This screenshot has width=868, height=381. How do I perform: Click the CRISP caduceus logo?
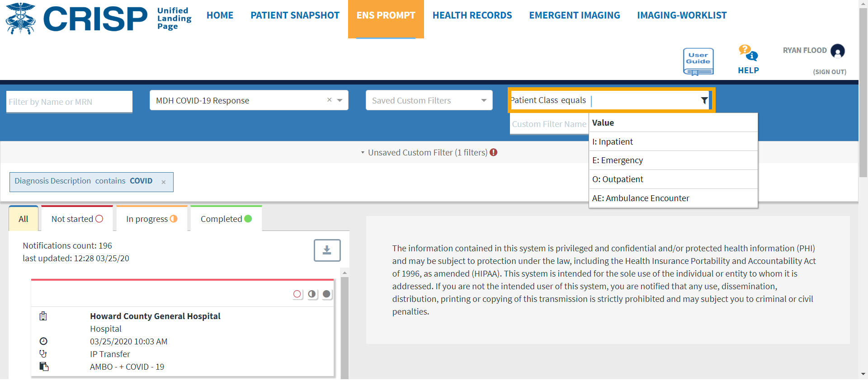tap(20, 19)
